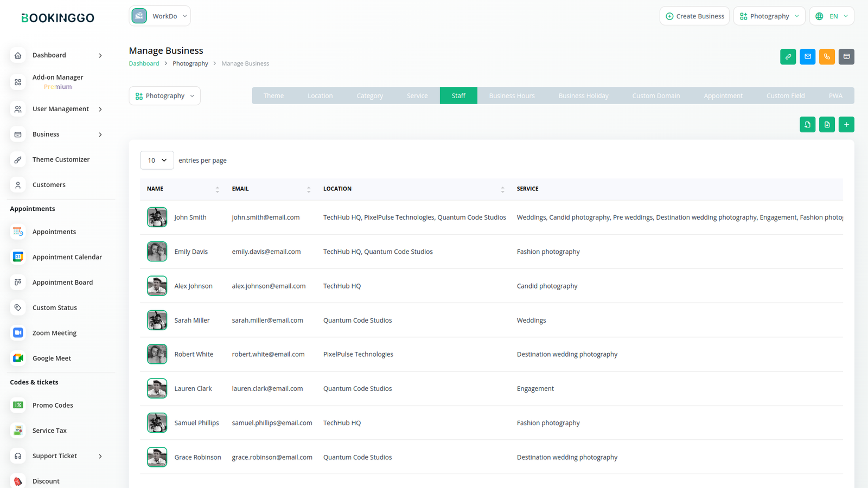Open Zoom Meeting from the sidebar
This screenshot has width=868, height=488.
54,333
